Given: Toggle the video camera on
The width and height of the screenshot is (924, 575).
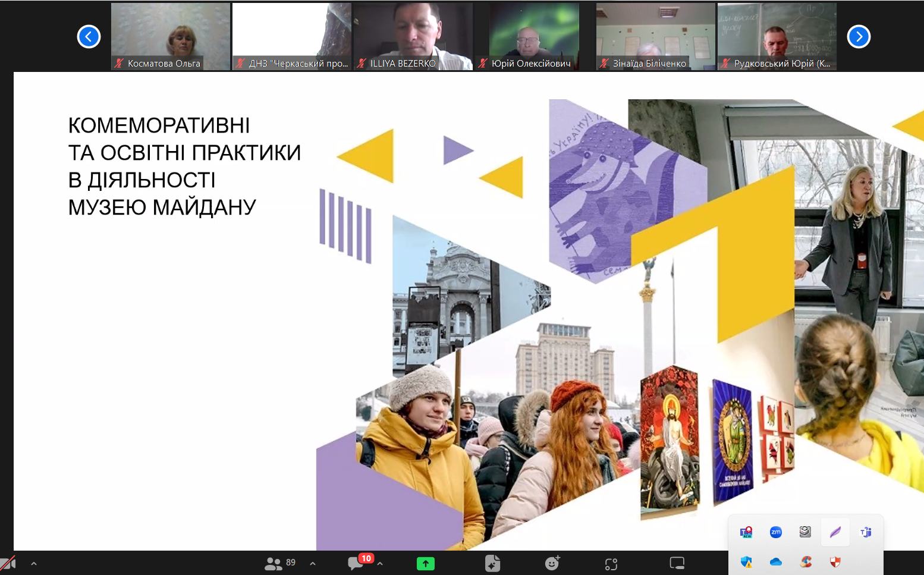Looking at the screenshot, I should [x=8, y=563].
